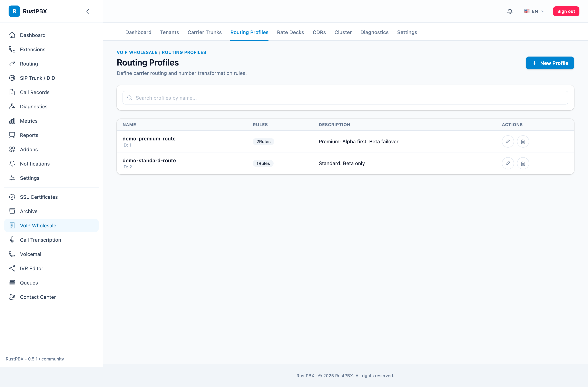Edit the demo-standard-route profile
The height and width of the screenshot is (387, 588).
point(508,163)
